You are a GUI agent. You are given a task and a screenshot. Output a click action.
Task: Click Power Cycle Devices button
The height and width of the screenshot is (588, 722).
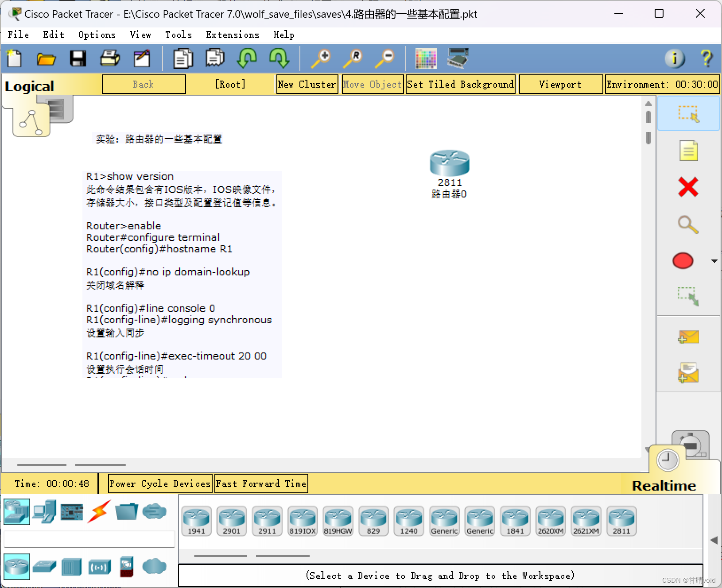click(160, 484)
